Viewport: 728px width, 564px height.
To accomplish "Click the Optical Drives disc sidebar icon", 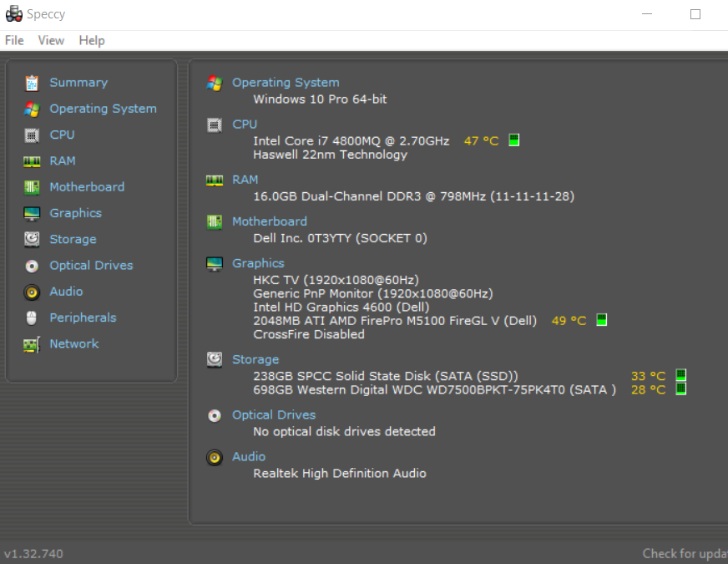I will tap(32, 266).
